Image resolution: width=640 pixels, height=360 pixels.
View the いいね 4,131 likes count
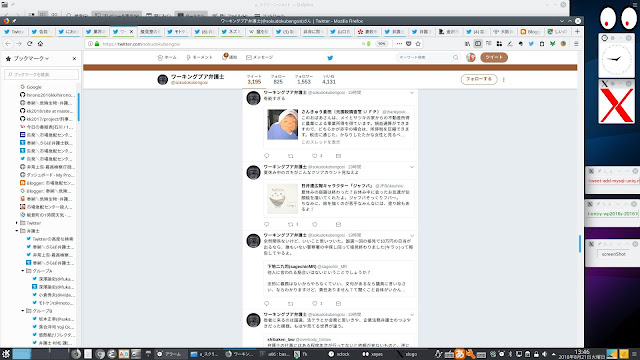[x=329, y=80]
